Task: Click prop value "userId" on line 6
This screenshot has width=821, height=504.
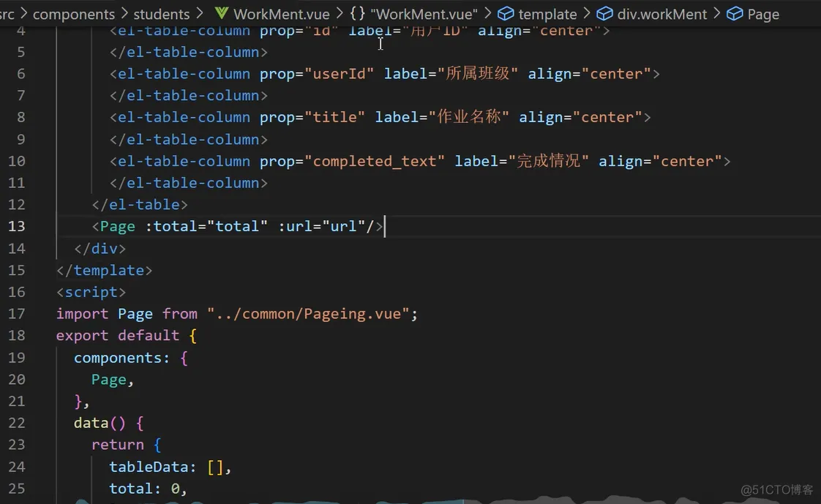Action: point(340,74)
